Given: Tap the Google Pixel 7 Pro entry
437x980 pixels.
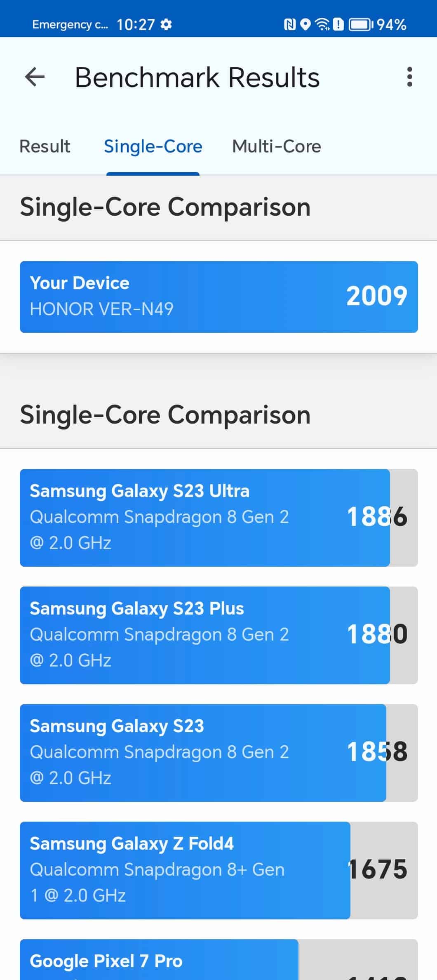Looking at the screenshot, I should point(219,959).
